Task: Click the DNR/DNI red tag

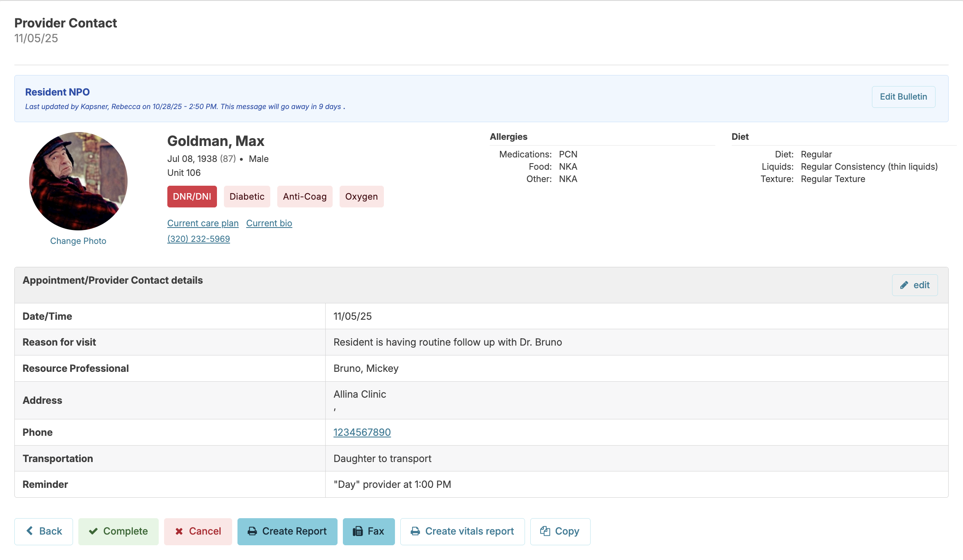Action: pyautogui.click(x=192, y=196)
